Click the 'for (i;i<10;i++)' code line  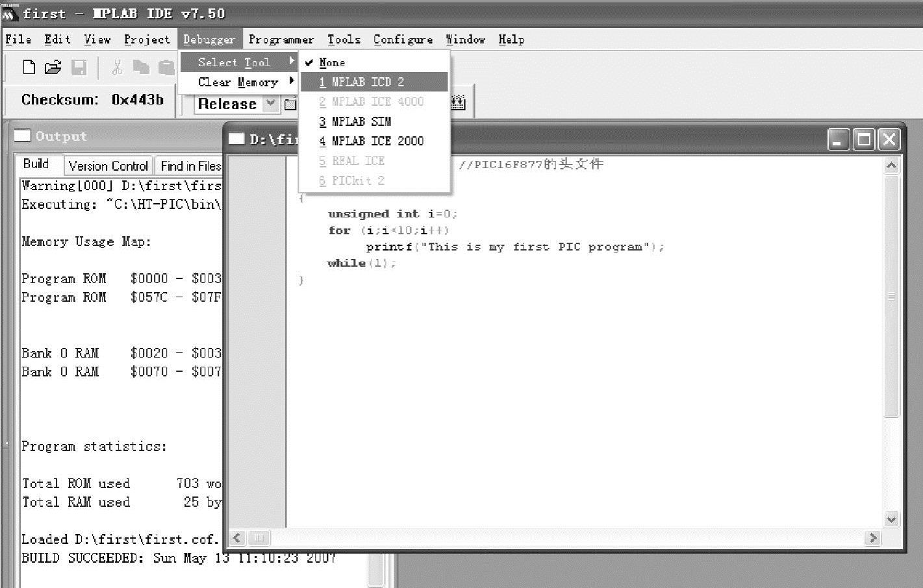click(x=388, y=230)
